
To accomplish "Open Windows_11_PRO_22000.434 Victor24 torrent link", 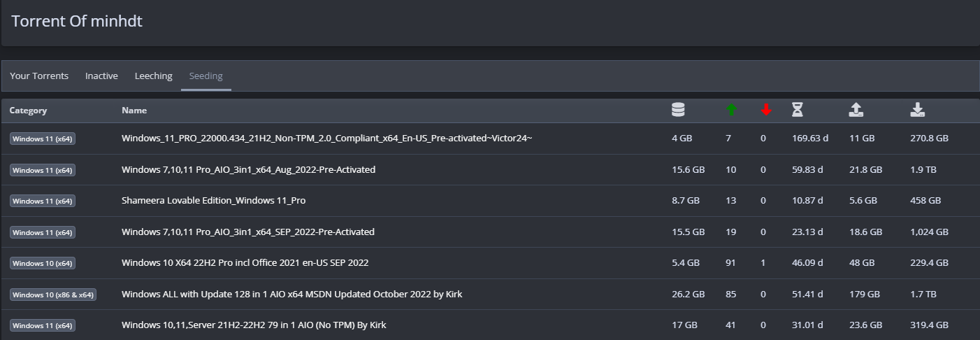I will (326, 139).
